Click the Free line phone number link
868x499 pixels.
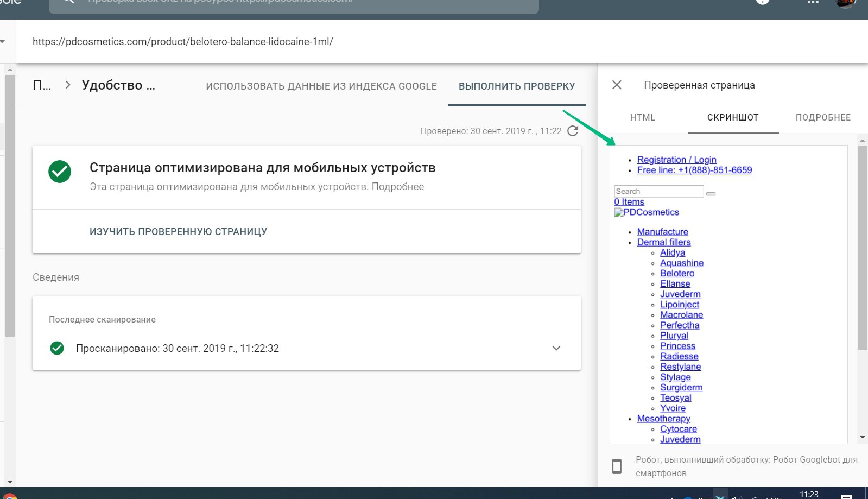tap(694, 170)
